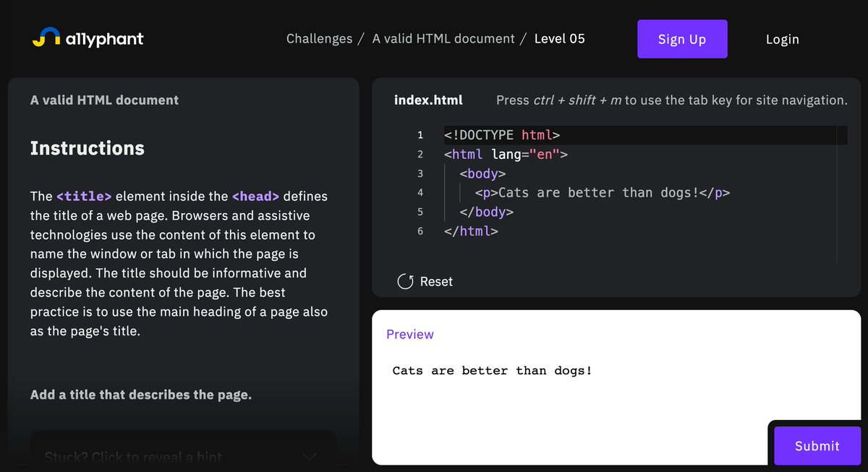Screen dimensions: 868x472
Task: Click line number 1 in the gutter
Action: click(x=420, y=135)
